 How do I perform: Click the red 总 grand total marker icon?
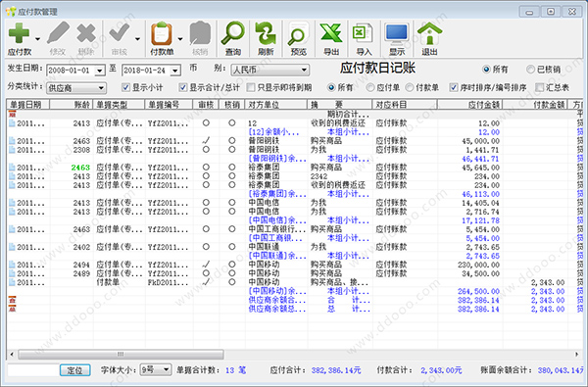tap(12, 309)
